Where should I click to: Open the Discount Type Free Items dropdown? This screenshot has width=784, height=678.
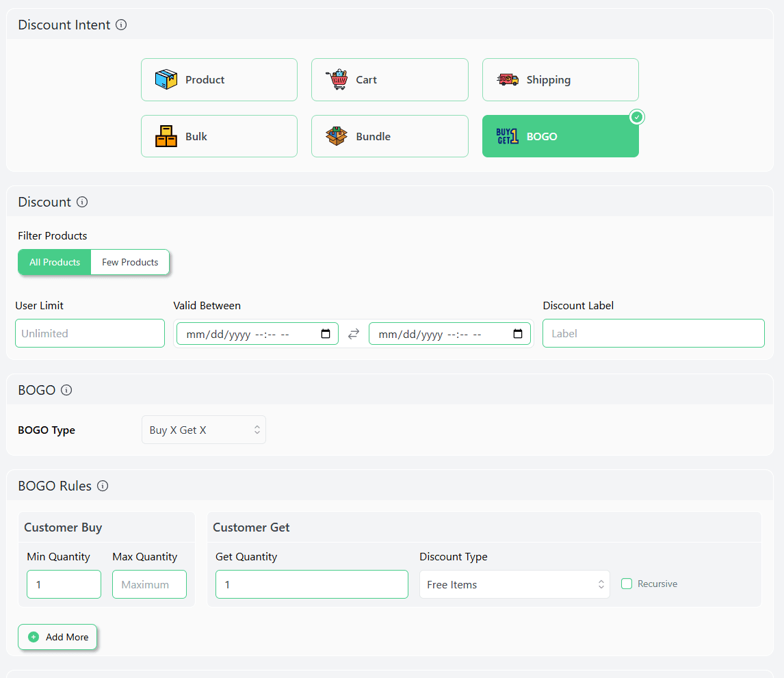pyautogui.click(x=514, y=584)
